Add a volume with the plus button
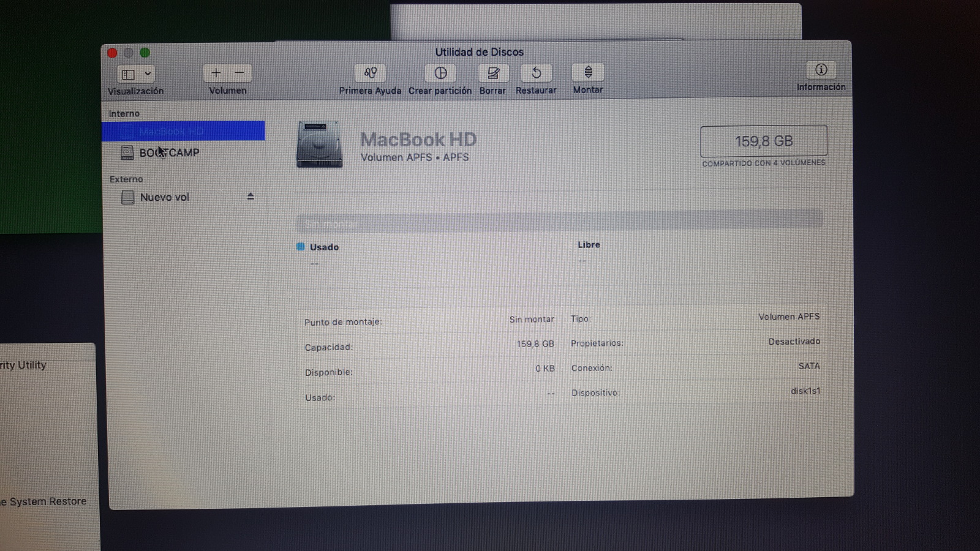The image size is (980, 551). click(216, 73)
